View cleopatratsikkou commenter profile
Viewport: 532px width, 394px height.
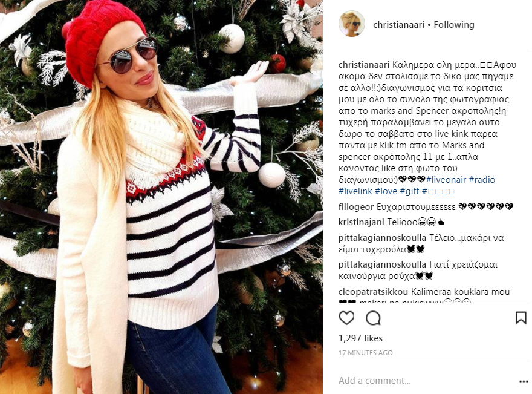tap(373, 292)
